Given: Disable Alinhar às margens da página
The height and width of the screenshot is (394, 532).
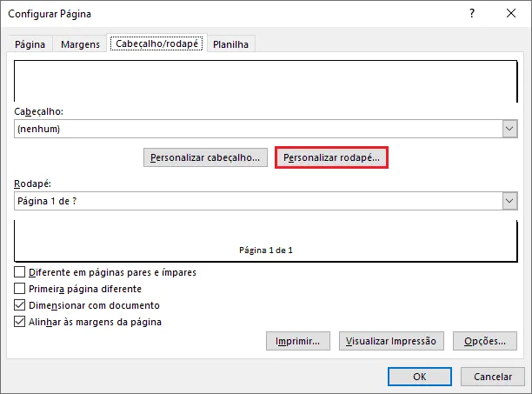Looking at the screenshot, I should coord(20,322).
